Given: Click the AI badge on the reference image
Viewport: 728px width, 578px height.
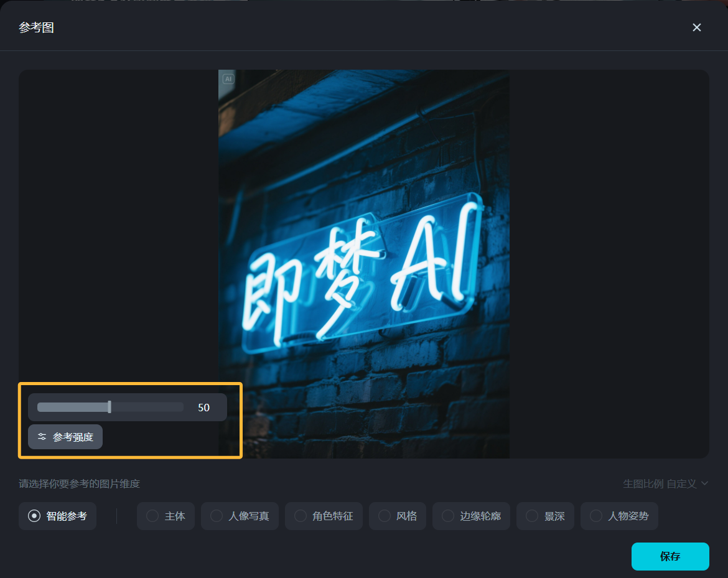Looking at the screenshot, I should click(x=228, y=79).
